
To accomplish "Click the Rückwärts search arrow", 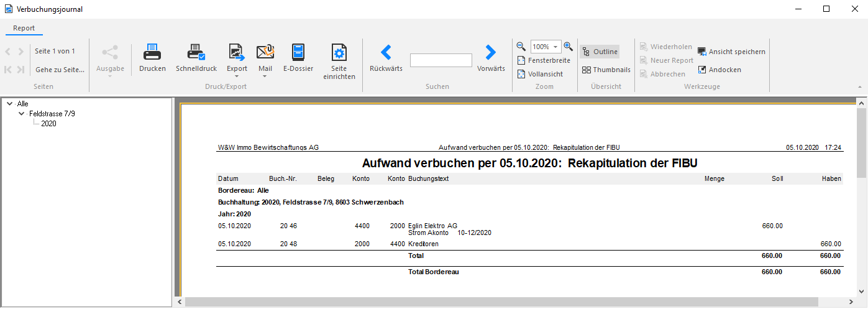I will point(385,52).
